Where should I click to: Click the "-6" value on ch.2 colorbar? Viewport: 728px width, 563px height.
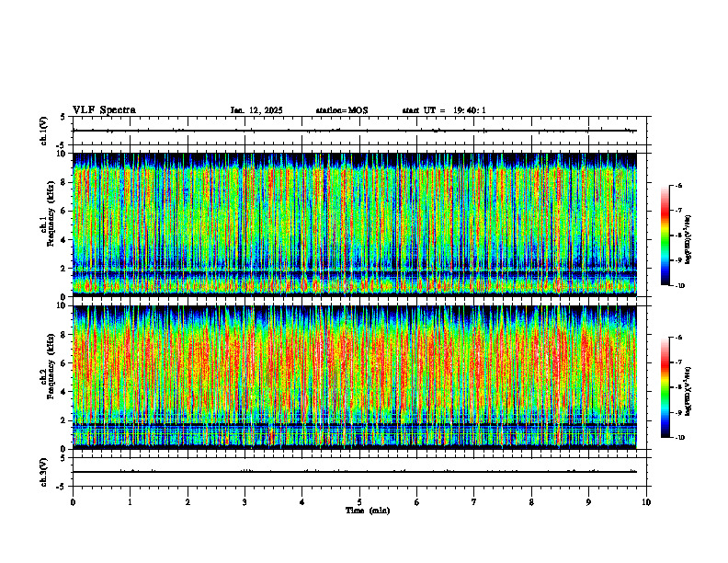[x=678, y=338]
